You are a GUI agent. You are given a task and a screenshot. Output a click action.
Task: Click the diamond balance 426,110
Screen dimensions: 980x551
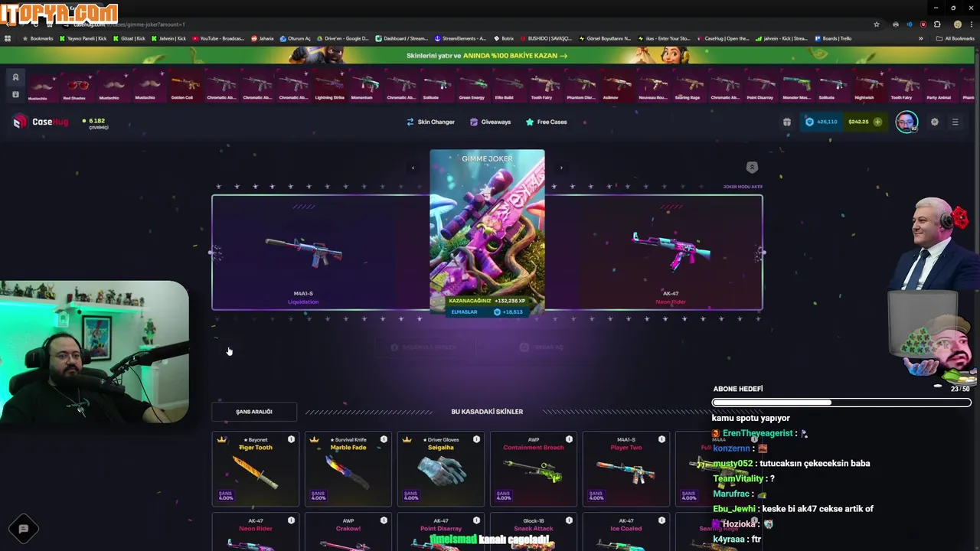coord(822,122)
